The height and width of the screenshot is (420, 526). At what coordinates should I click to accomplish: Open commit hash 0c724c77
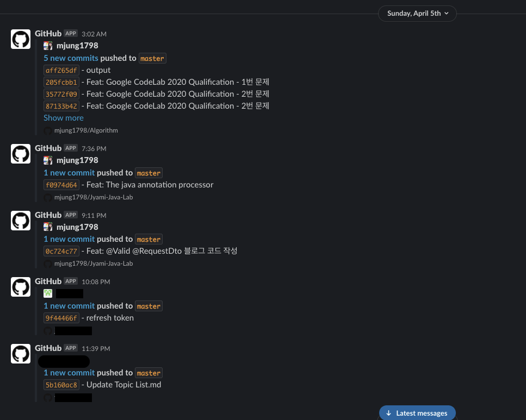61,251
